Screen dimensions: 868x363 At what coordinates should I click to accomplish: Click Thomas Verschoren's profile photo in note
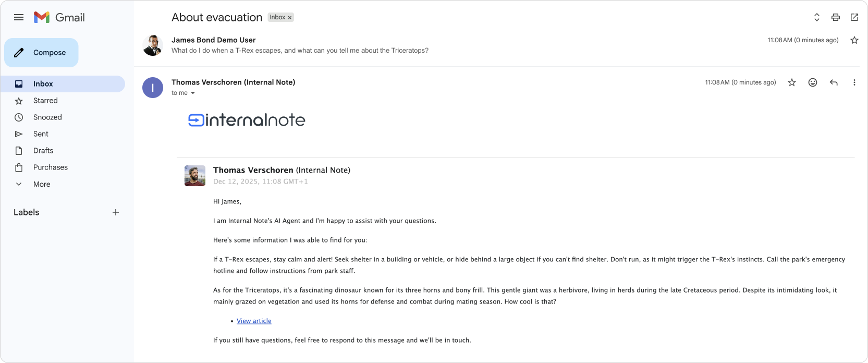[x=195, y=176]
